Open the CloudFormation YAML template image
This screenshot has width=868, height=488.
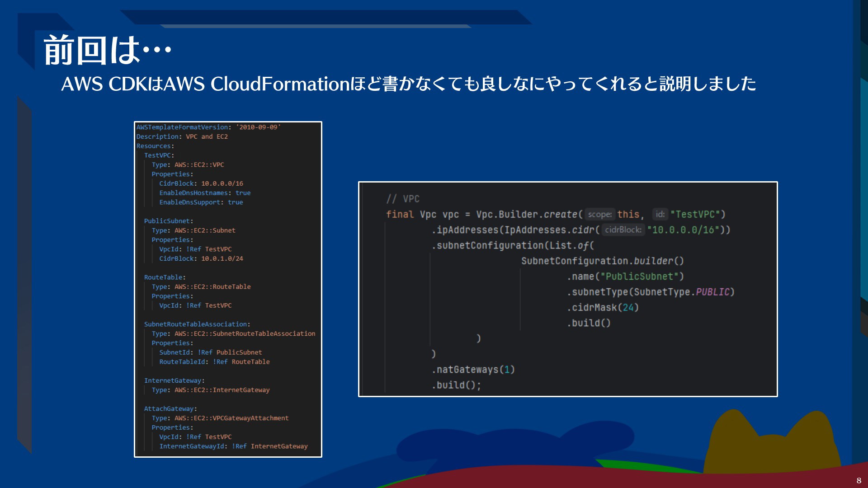point(228,289)
